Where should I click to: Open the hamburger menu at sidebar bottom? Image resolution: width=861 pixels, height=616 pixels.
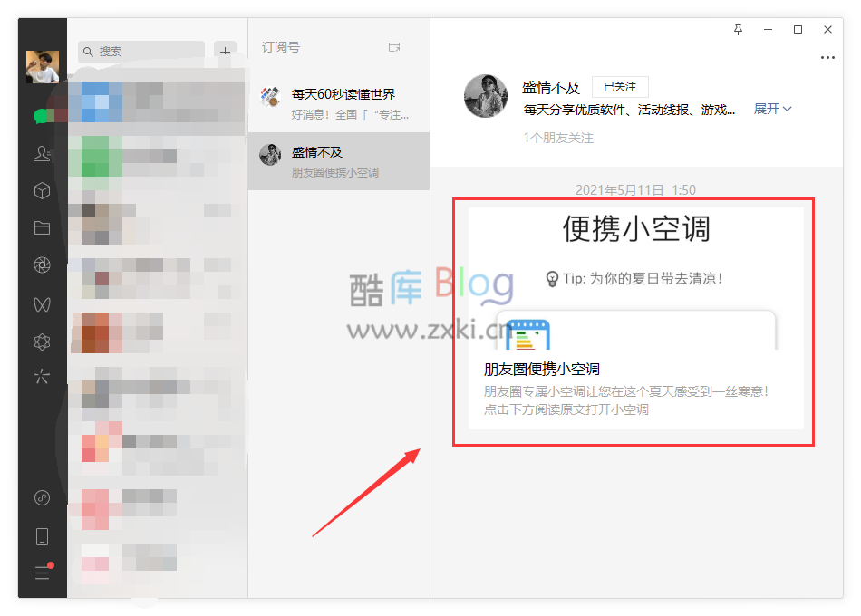coord(42,573)
